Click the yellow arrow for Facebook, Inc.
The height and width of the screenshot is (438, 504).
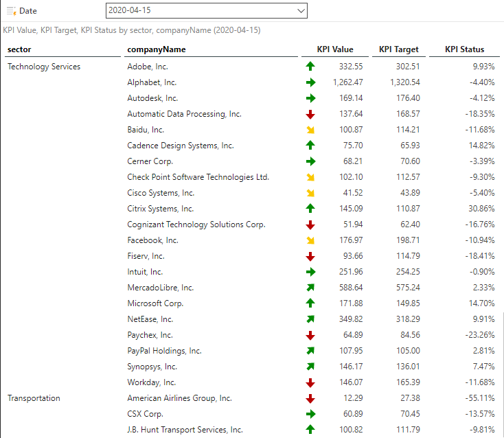click(x=310, y=240)
